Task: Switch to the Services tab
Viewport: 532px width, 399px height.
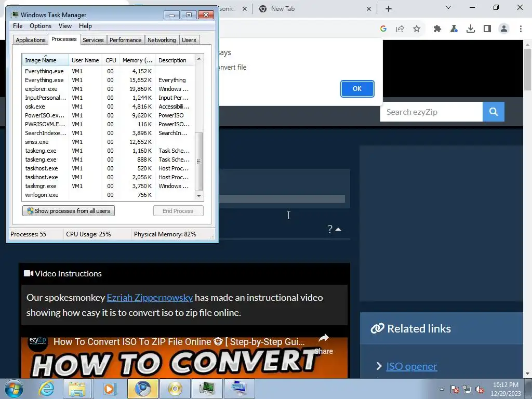Action: [x=93, y=40]
